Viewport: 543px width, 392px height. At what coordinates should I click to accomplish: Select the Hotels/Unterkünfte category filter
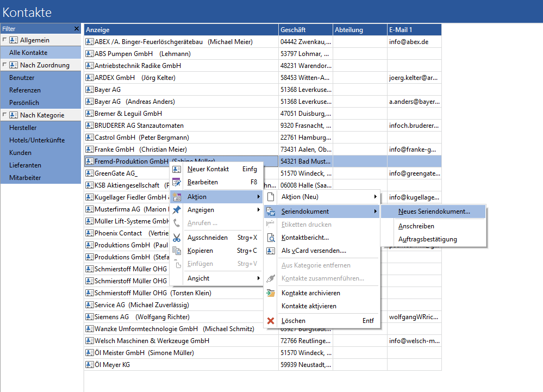[x=41, y=140]
